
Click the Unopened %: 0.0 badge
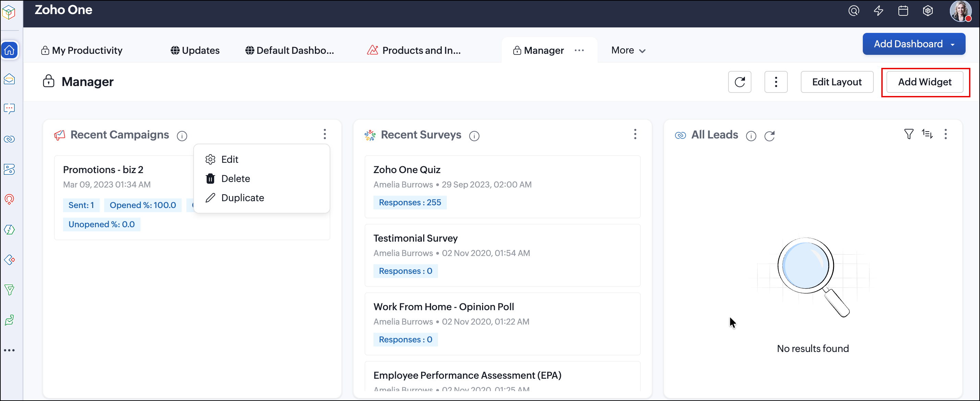(x=101, y=224)
